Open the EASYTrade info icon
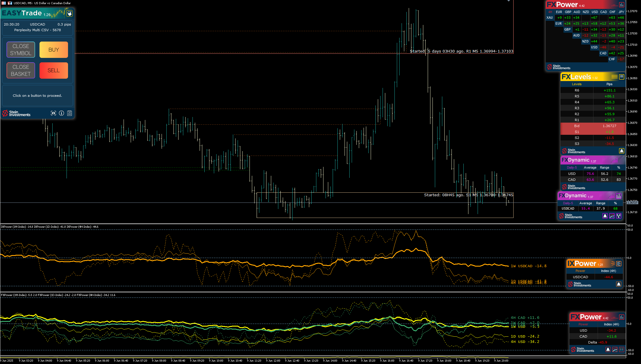 tap(61, 113)
